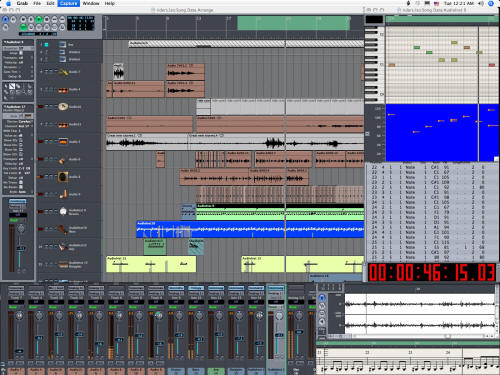This screenshot has width=500, height=375.
Task: Open the Help menu
Action: tap(110, 3)
